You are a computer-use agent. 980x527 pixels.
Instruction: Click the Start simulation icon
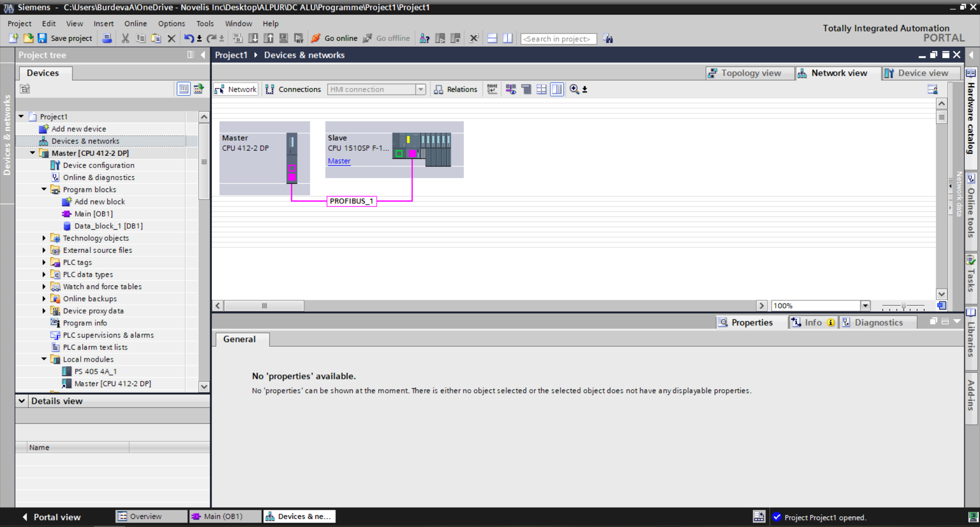pyautogui.click(x=284, y=38)
